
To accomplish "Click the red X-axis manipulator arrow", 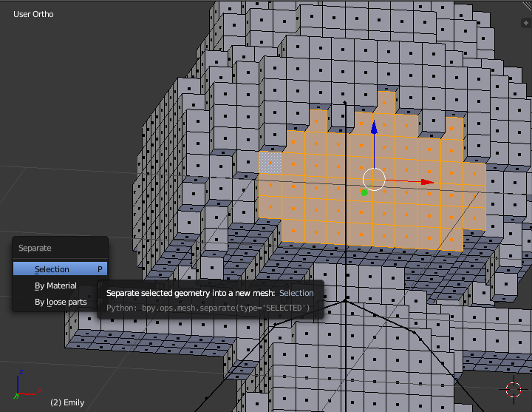I will pyautogui.click(x=427, y=182).
